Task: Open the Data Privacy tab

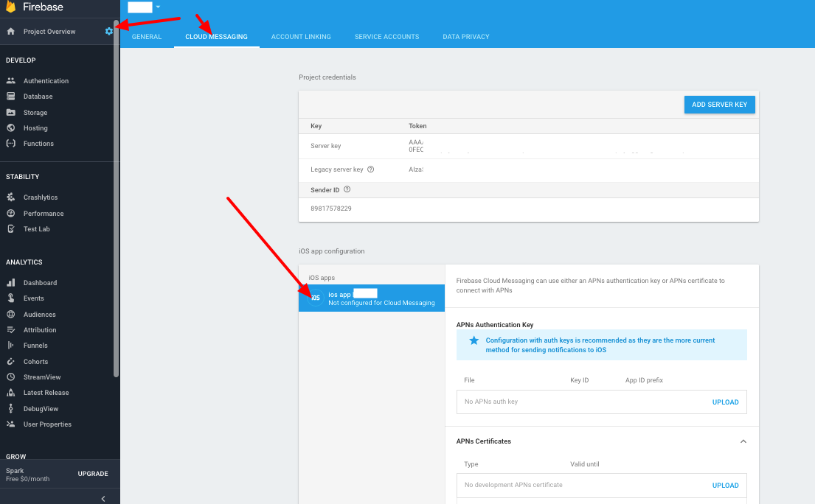Action: (x=465, y=36)
